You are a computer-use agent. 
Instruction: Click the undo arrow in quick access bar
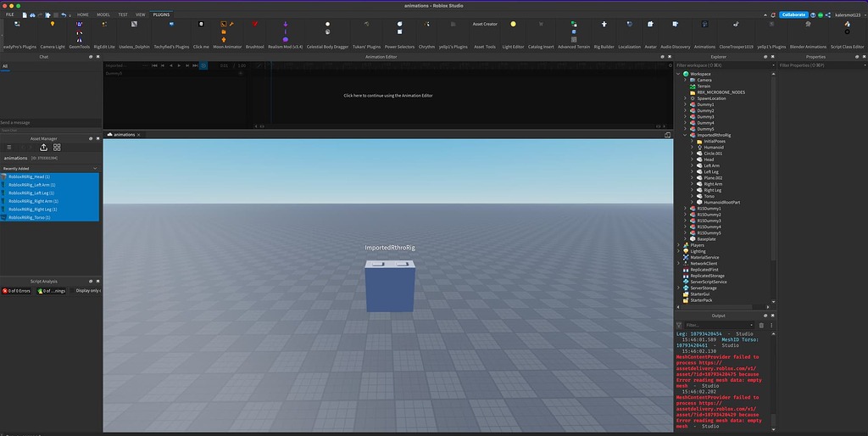click(x=64, y=15)
